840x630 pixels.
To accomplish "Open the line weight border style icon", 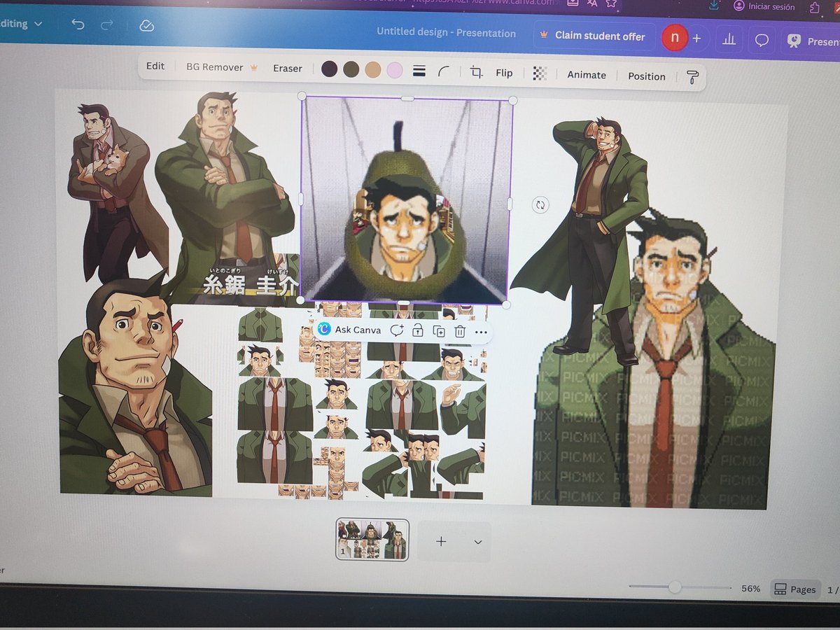I will click(419, 71).
